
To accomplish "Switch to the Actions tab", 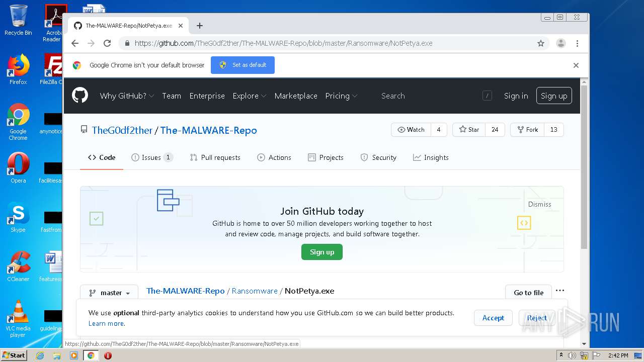I will pos(274,157).
